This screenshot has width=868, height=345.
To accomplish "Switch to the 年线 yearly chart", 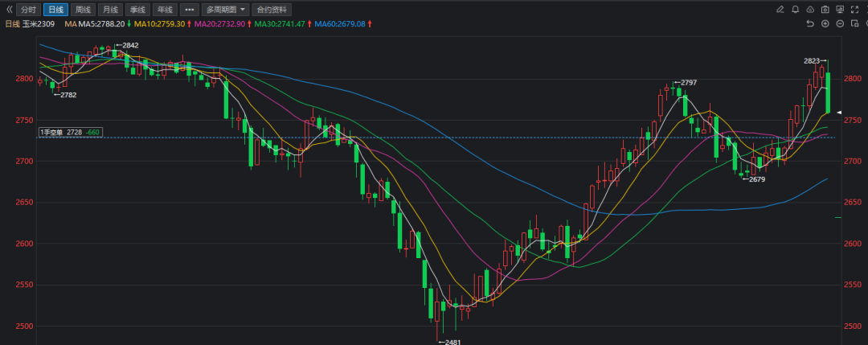I will tap(165, 10).
